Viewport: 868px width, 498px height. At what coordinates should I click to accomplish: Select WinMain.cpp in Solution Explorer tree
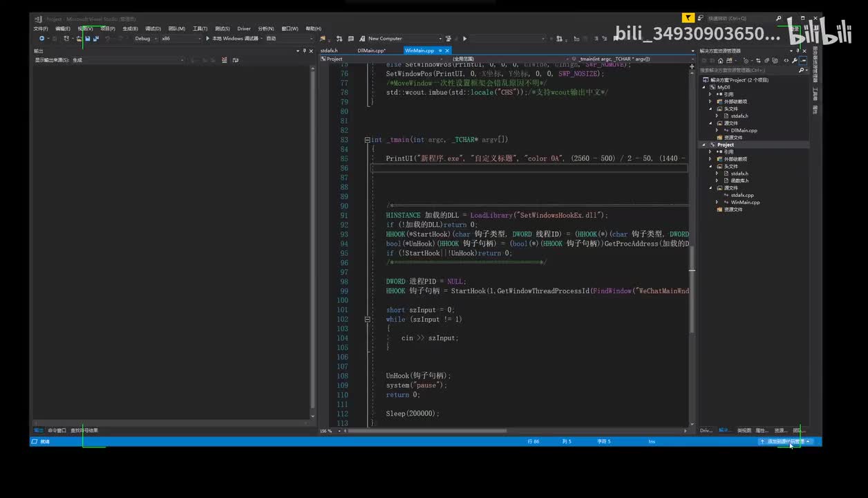coord(745,203)
